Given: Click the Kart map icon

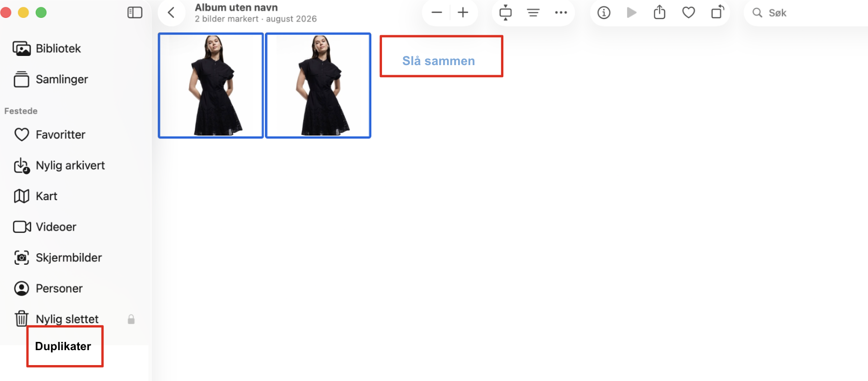Looking at the screenshot, I should coord(22,196).
